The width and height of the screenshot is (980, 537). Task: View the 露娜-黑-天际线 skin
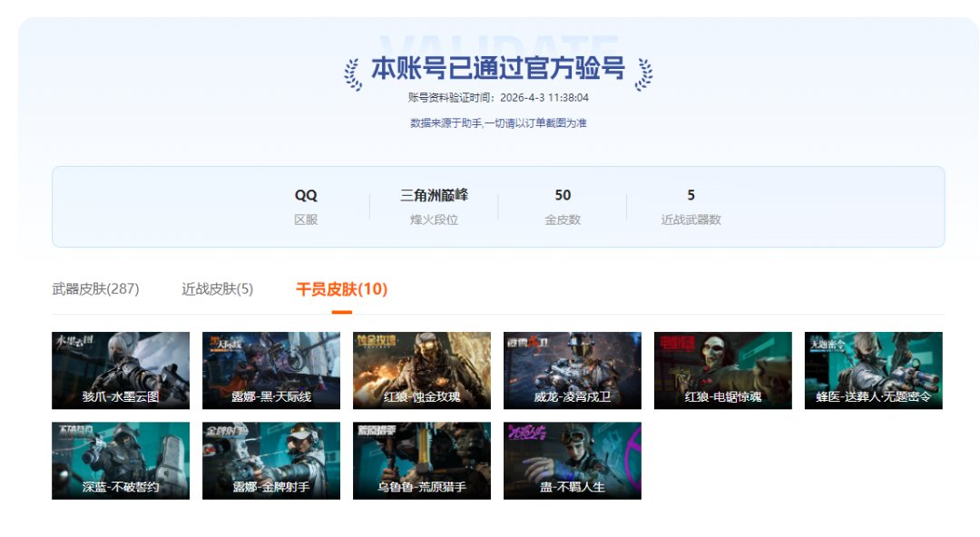click(x=269, y=370)
